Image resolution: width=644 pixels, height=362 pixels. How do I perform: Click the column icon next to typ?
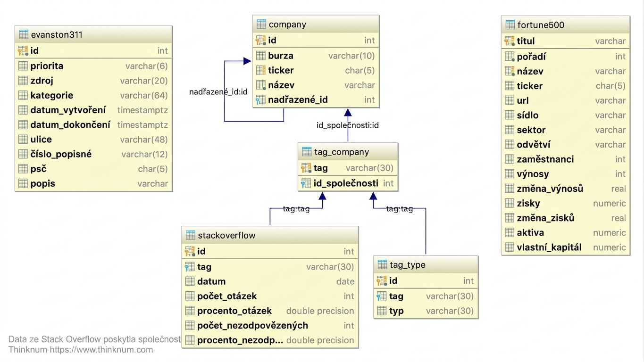382,311
